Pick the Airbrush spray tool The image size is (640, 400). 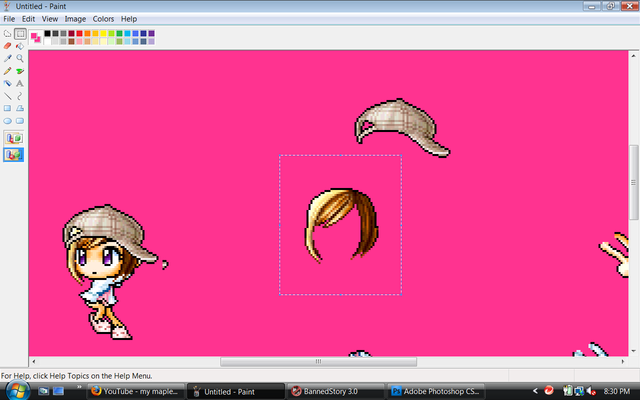[7, 83]
